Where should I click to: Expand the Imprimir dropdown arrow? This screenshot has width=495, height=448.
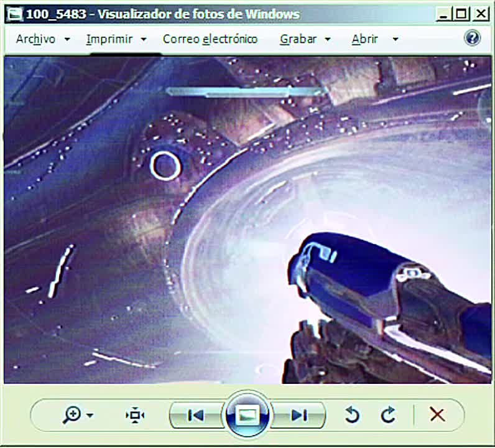click(144, 39)
